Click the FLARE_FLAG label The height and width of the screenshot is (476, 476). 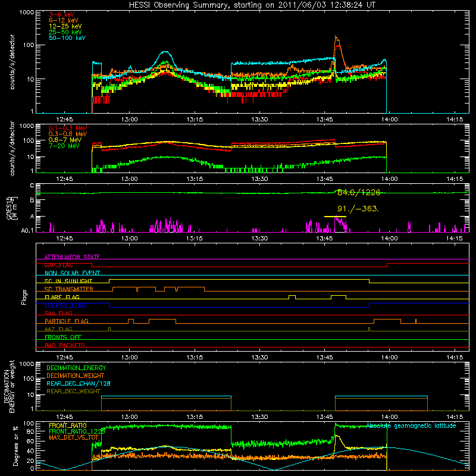pyautogui.click(x=62, y=297)
